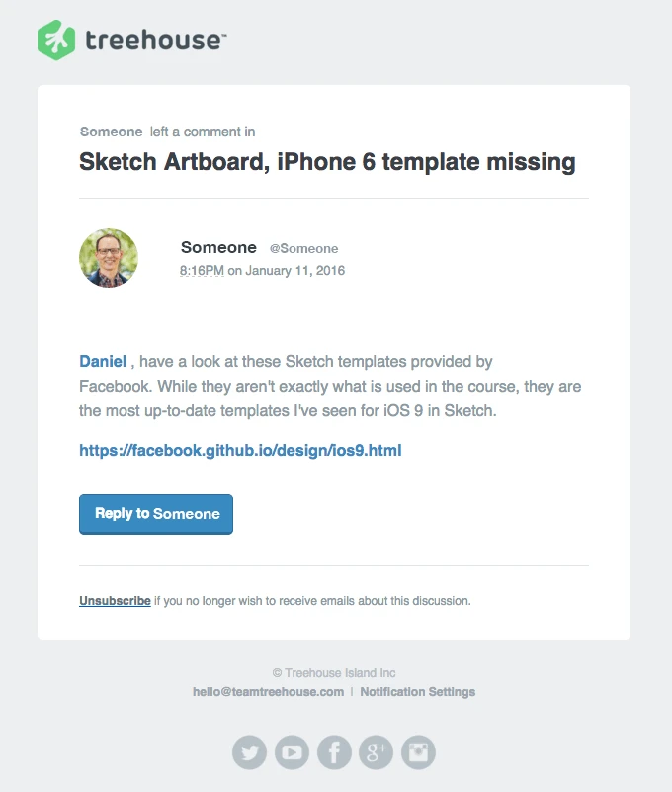Email hello@teamtreehouse.com from the footer

pos(268,692)
